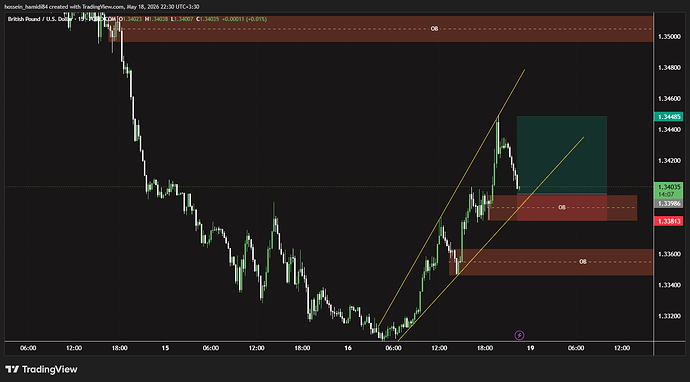Click the date label 19 on time axis
The width and height of the screenshot is (690, 382).
(x=530, y=348)
